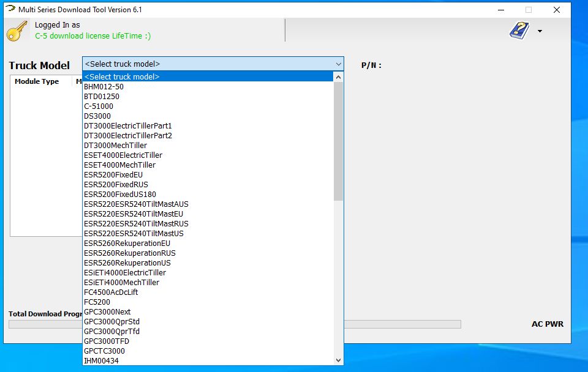
Task: Pick ESR5220ESR5240TiltMastRUS entry
Action: point(208,224)
